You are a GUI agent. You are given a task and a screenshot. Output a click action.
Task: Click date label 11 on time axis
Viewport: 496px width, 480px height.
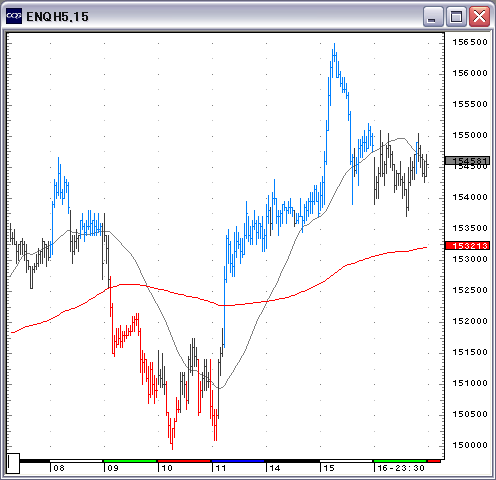(x=221, y=468)
